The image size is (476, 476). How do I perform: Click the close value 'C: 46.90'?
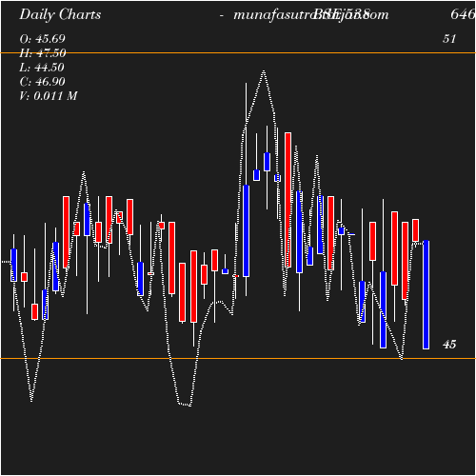point(42,82)
